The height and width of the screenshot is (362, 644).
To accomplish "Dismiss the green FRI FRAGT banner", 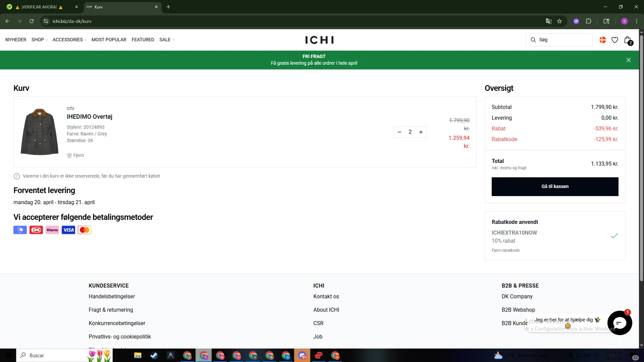I will pos(629,60).
